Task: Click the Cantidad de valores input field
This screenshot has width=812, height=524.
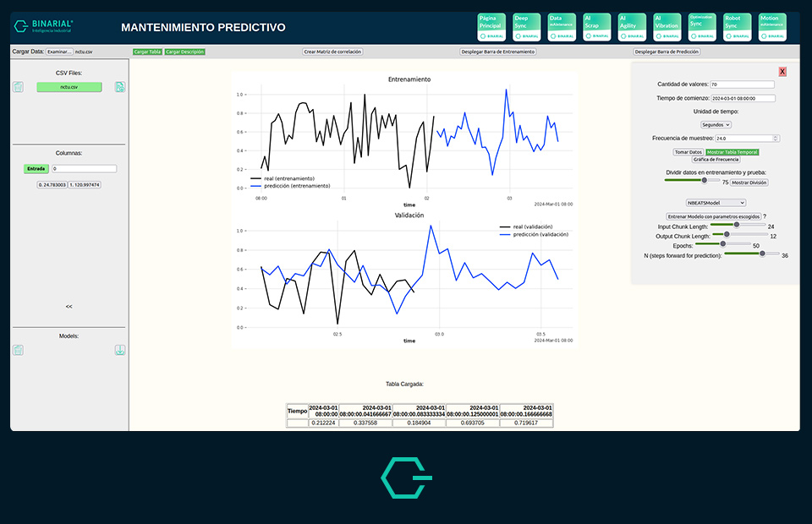Action: (x=743, y=85)
